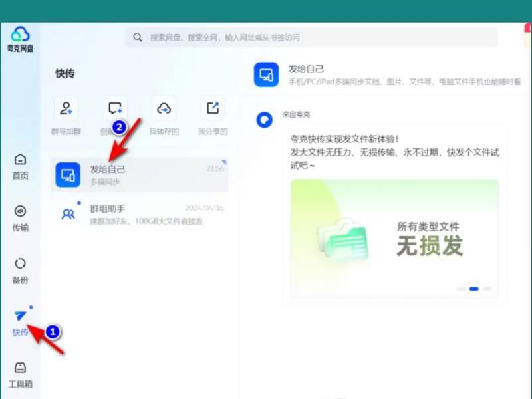Select the 快传 paper plane sidebar item
Screen dimensions: 532x399
20,323
